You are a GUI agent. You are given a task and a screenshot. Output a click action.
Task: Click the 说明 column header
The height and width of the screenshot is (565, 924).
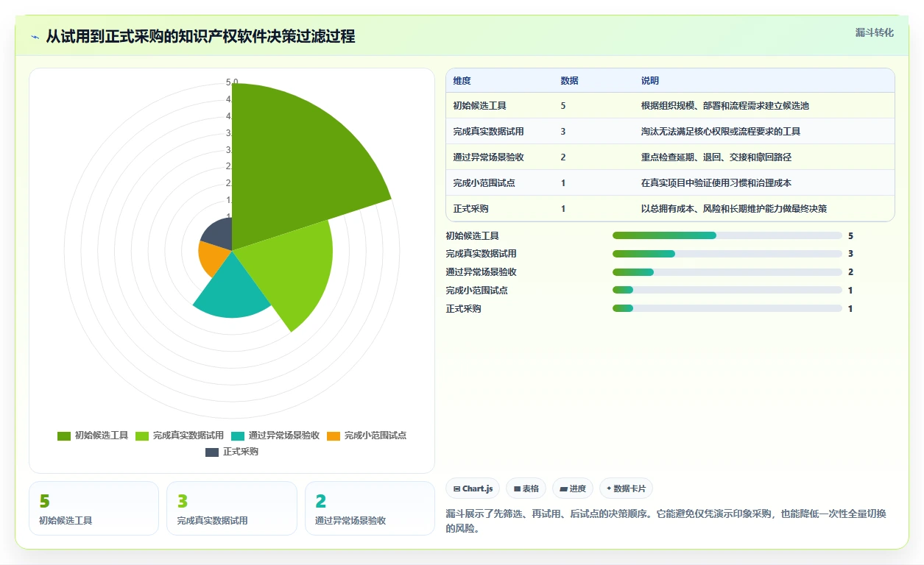[650, 81]
